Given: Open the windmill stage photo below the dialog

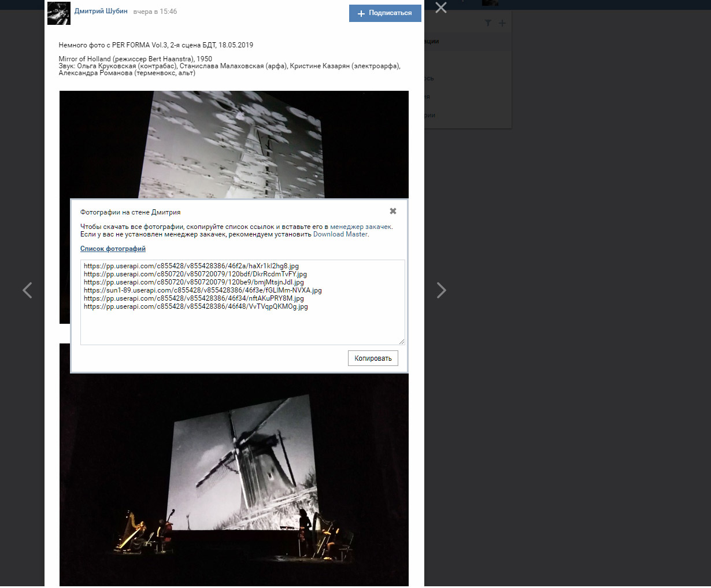Looking at the screenshot, I should tap(234, 480).
